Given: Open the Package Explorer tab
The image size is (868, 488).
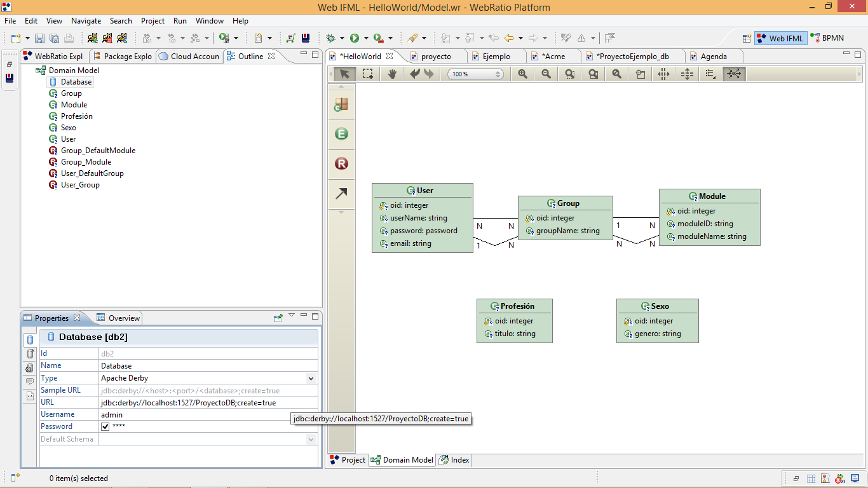Looking at the screenshot, I should [x=123, y=57].
